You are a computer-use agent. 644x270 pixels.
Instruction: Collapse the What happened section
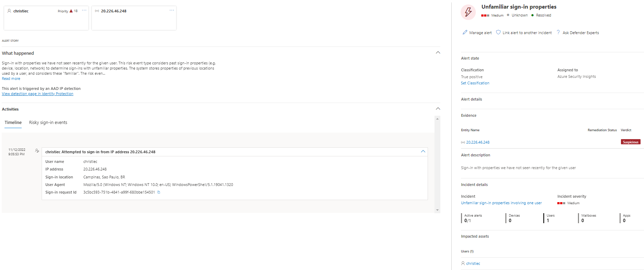438,53
